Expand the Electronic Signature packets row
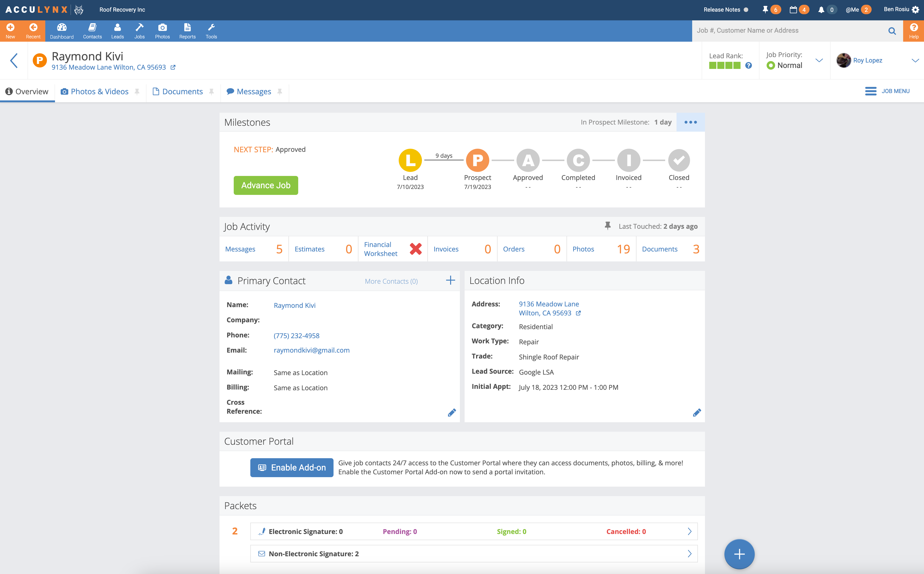 pos(690,531)
